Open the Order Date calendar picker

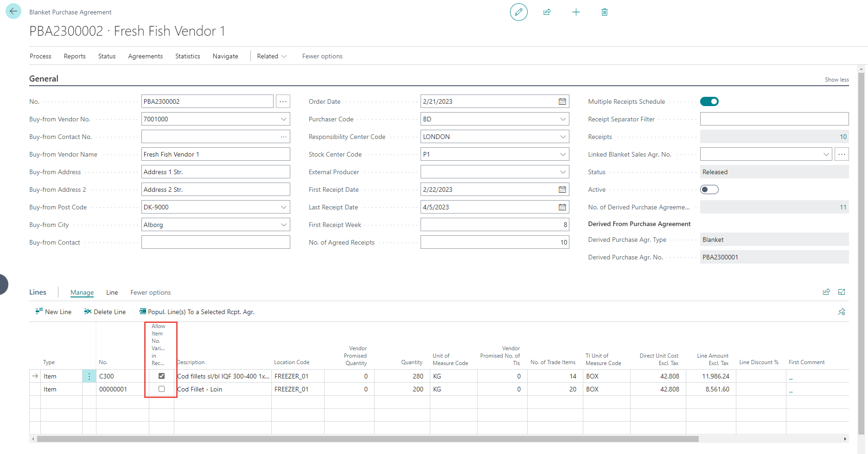click(x=562, y=101)
